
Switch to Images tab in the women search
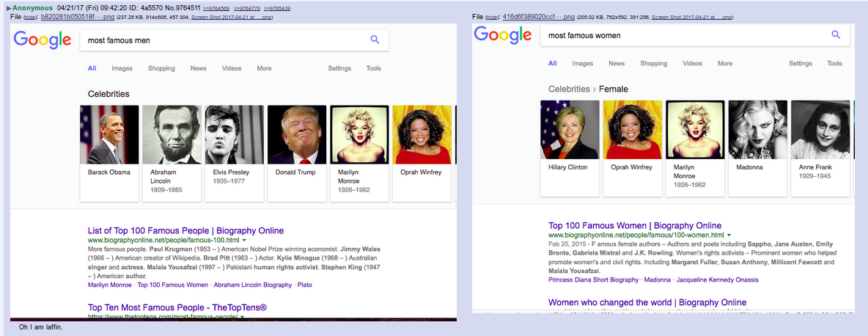pyautogui.click(x=583, y=64)
